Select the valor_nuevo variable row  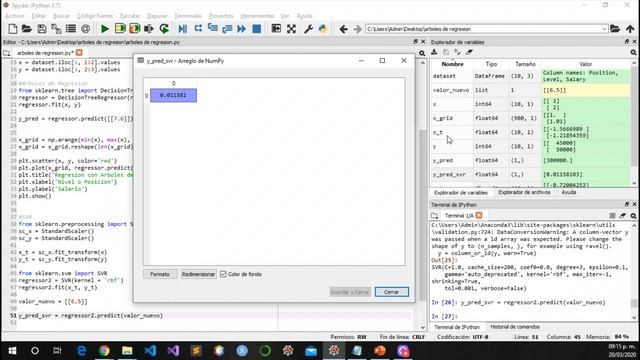click(530, 90)
